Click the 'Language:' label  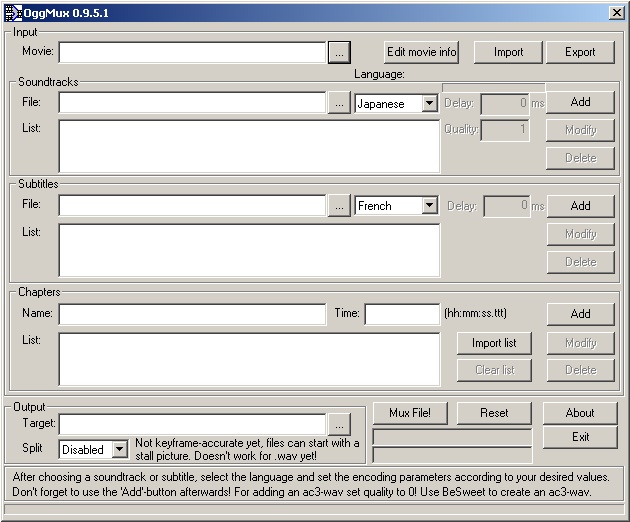tap(379, 74)
